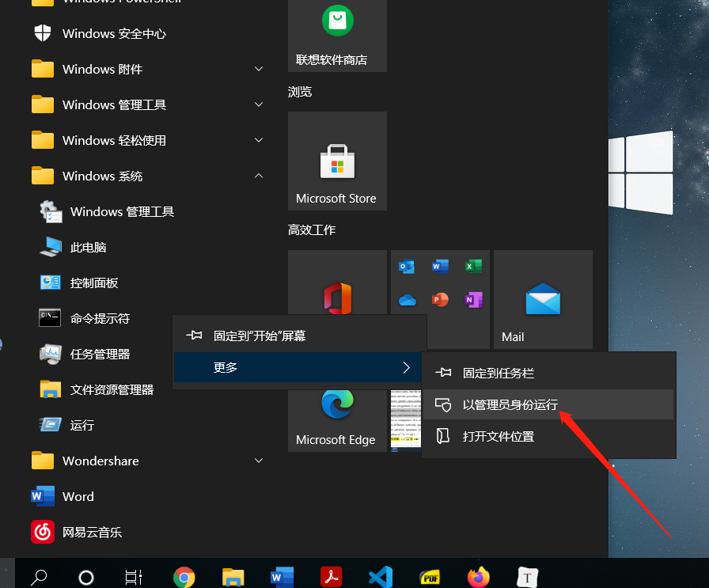Viewport: 709px width, 588px height.
Task: Click the Windows 附件 folder label
Action: tap(102, 69)
